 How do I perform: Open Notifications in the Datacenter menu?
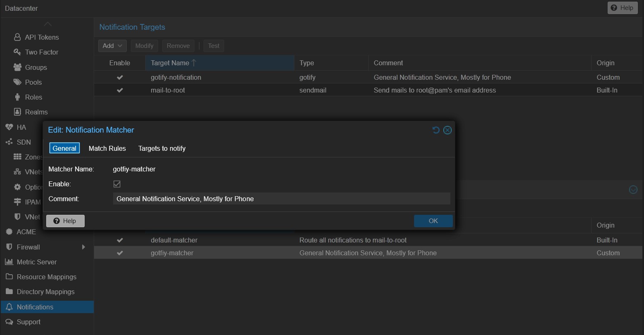pyautogui.click(x=47, y=307)
